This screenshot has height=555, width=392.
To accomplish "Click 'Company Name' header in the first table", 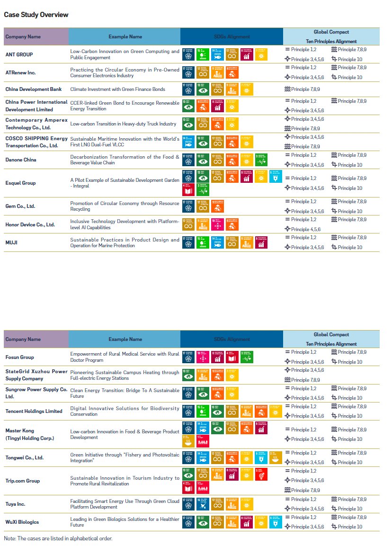I will point(23,36).
